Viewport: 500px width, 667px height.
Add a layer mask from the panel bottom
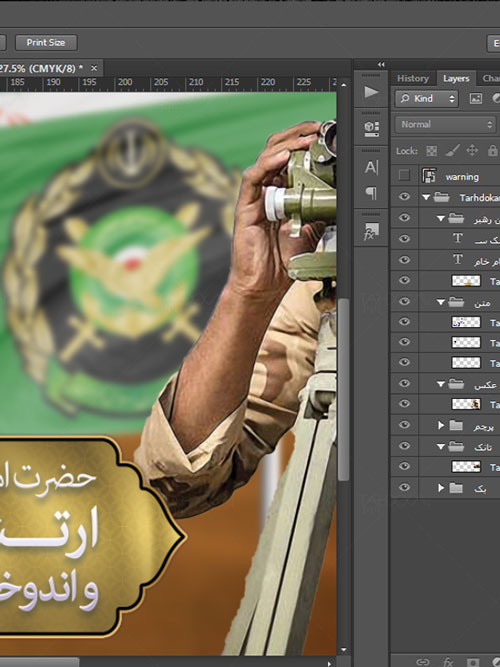473,662
